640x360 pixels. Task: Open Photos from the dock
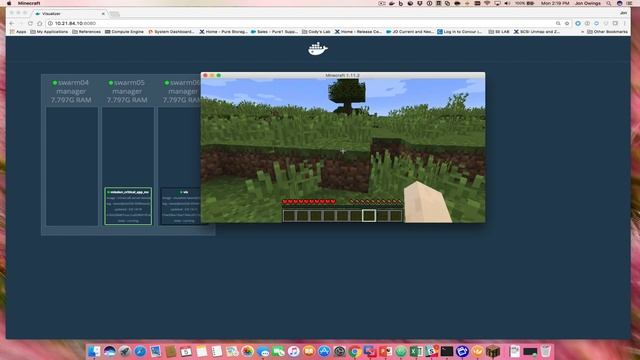tap(247, 351)
